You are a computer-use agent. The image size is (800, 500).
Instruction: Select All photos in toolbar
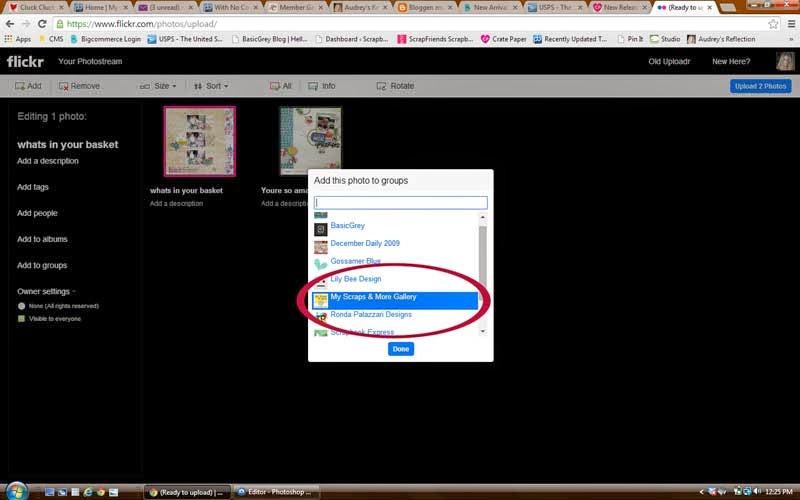pos(281,86)
